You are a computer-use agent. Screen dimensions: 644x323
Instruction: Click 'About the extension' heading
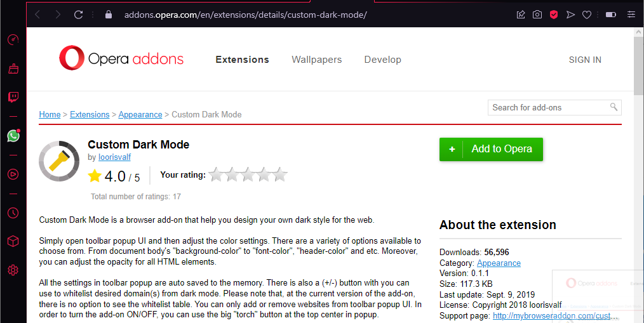tap(498, 225)
